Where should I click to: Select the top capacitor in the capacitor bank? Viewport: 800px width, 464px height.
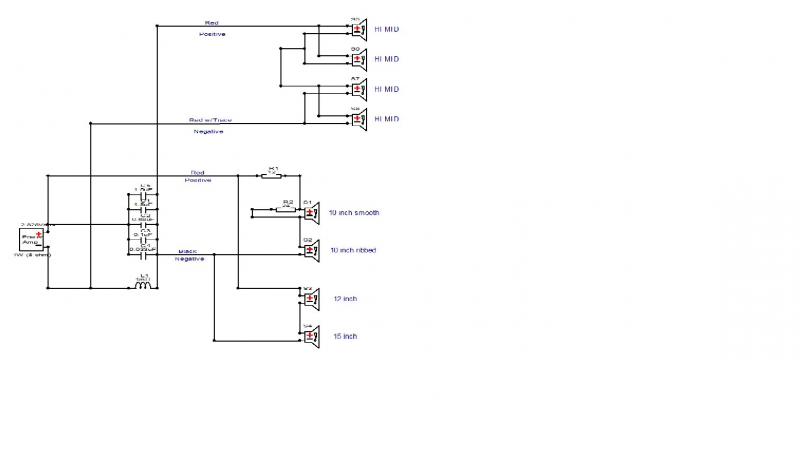[146, 194]
